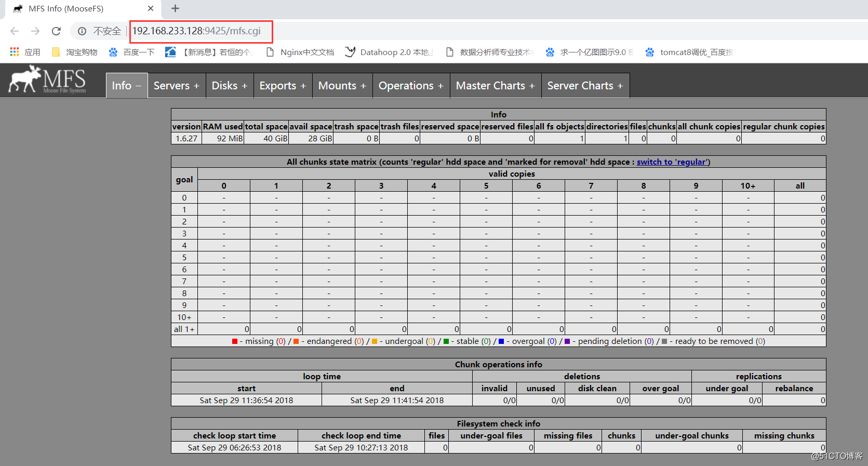Image resolution: width=868 pixels, height=466 pixels.
Task: Click the 'missing files' column header
Action: click(x=568, y=436)
